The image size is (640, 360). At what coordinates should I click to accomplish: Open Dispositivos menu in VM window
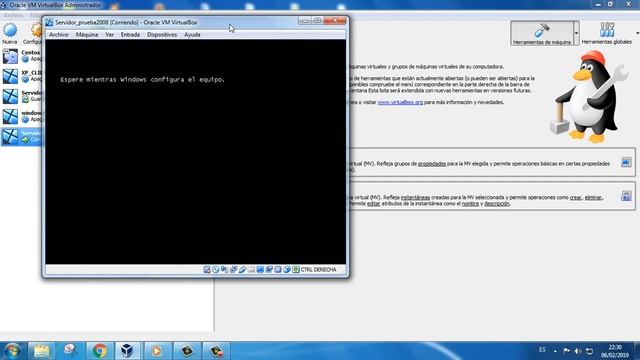pyautogui.click(x=162, y=35)
